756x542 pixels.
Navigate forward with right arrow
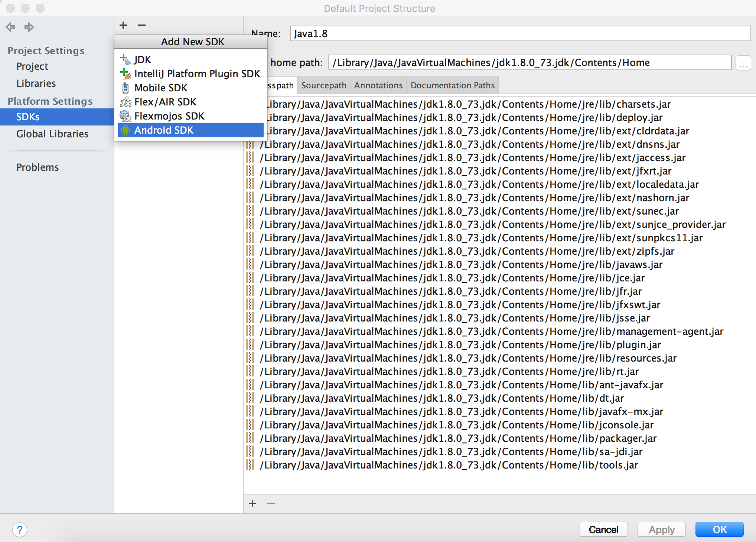pos(29,27)
